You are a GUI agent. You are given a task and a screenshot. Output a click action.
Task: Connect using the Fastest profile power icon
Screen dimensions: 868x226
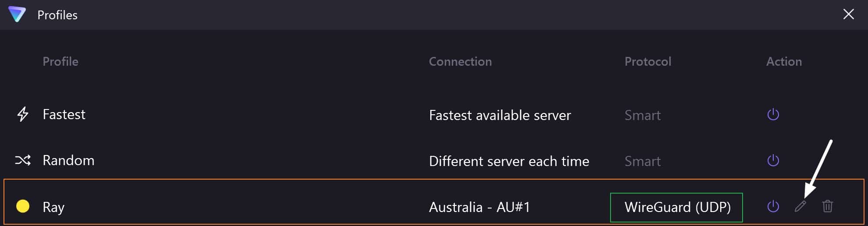[x=773, y=115]
